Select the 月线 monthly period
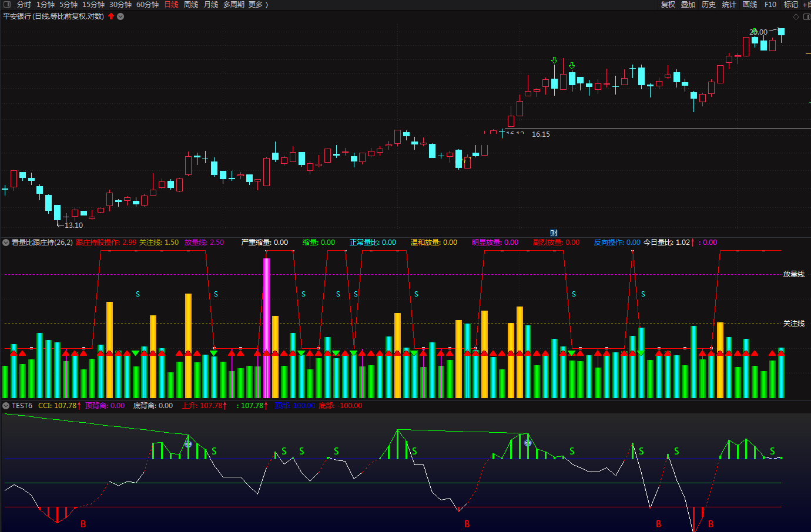The image size is (811, 532). (x=211, y=5)
